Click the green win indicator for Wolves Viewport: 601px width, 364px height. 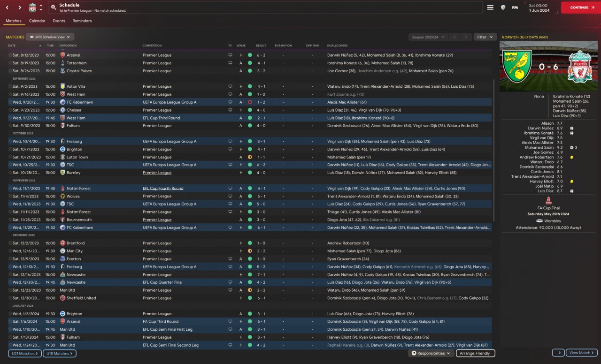tap(250, 196)
